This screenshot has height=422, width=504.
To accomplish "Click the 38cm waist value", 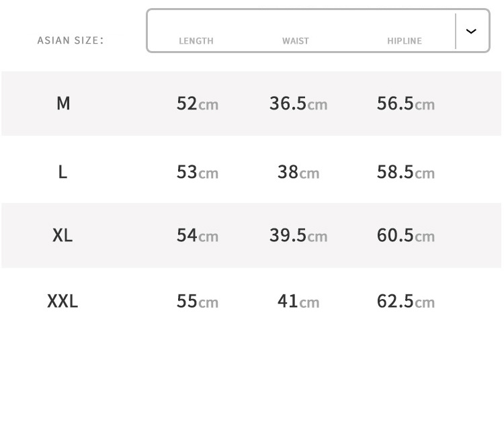I will pyautogui.click(x=298, y=172).
